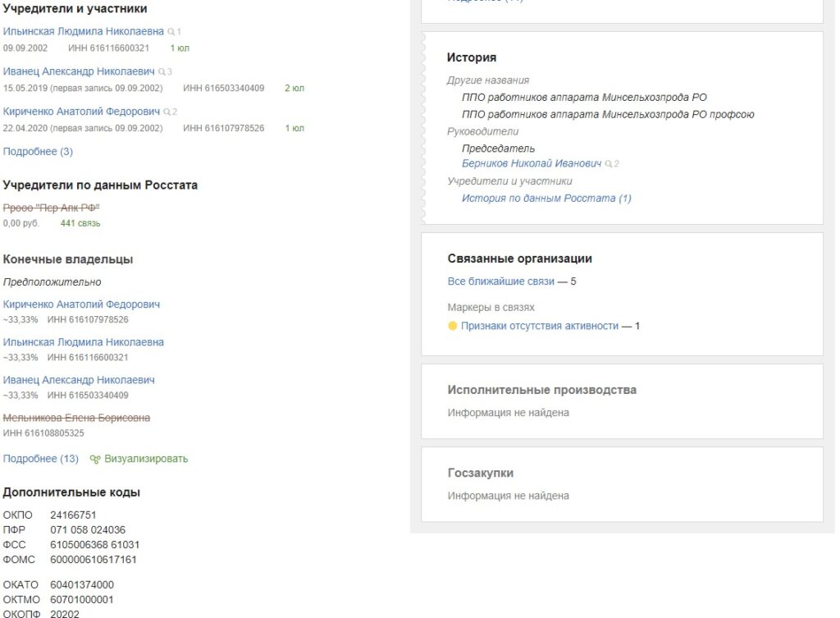
Task: Select ОКПО code 24166751
Action: pos(73,515)
